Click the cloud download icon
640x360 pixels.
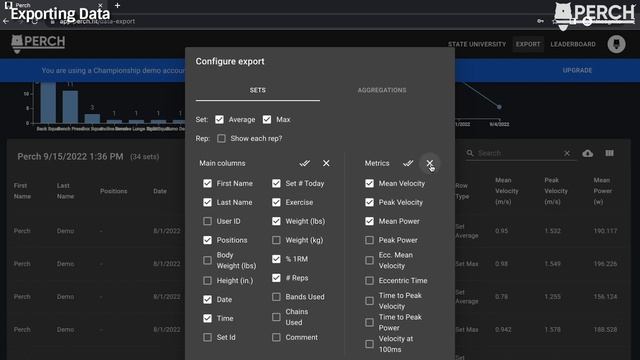click(x=588, y=153)
